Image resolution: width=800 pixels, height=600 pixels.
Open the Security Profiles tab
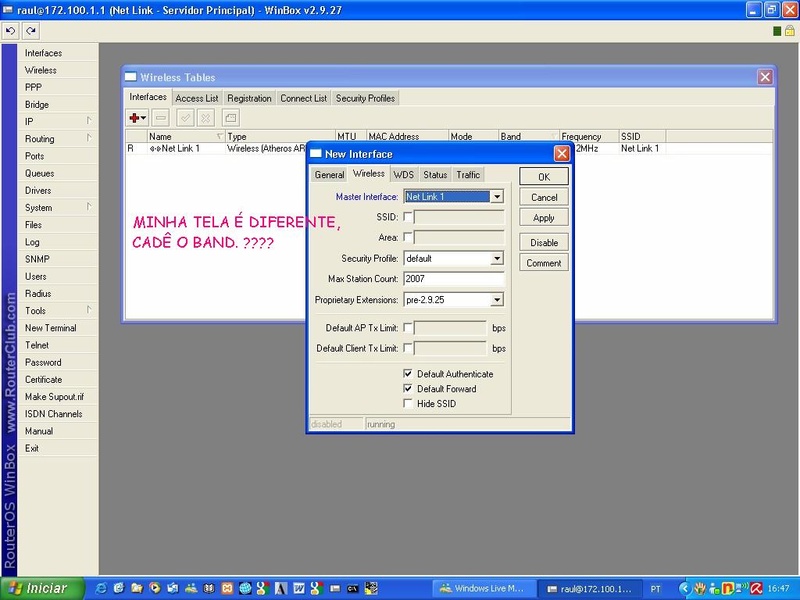tap(365, 98)
